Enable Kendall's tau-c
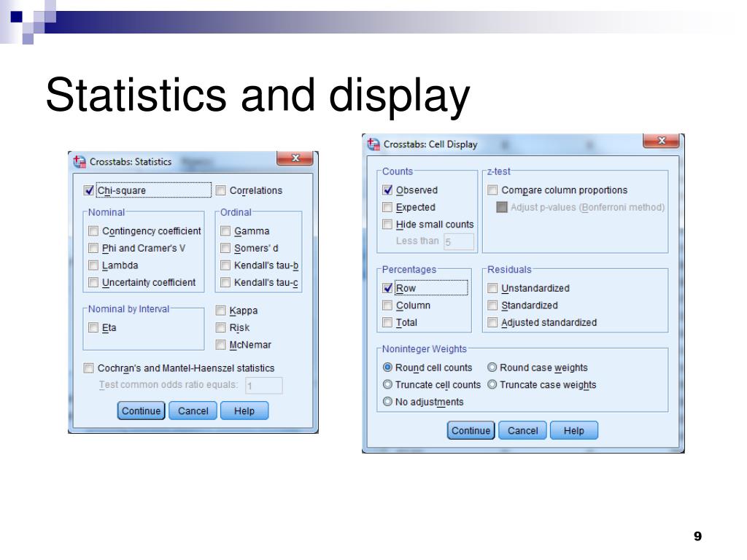This screenshot has width=747, height=560. coord(225,282)
